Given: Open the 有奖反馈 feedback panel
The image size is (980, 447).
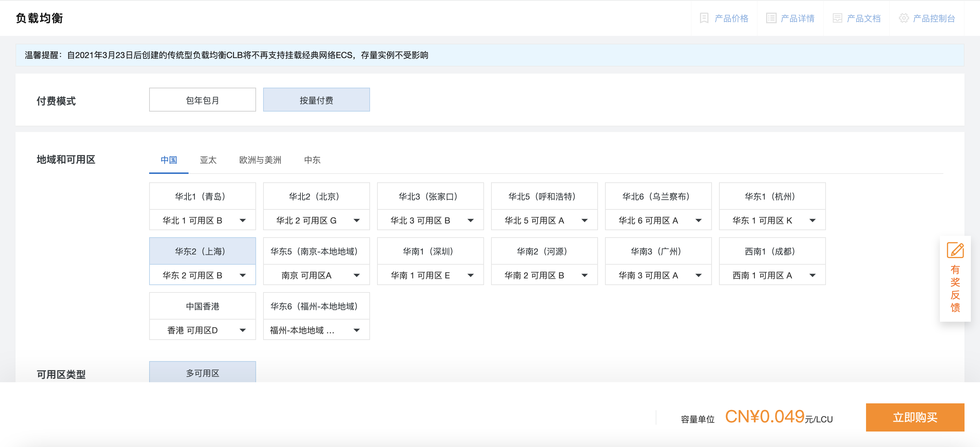Looking at the screenshot, I should tap(955, 279).
